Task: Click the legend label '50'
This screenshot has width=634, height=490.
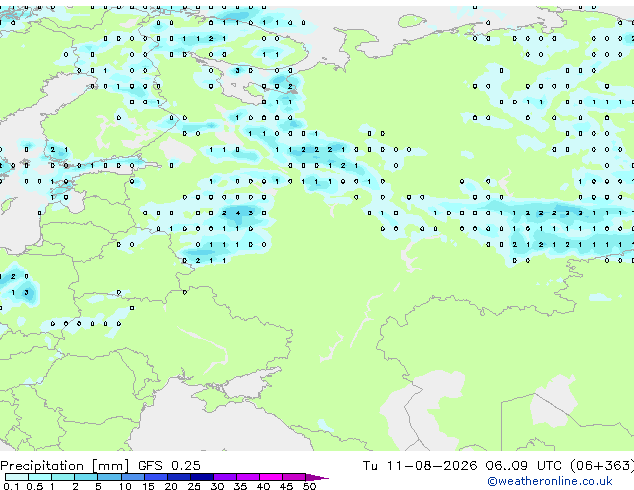Action: point(309,486)
